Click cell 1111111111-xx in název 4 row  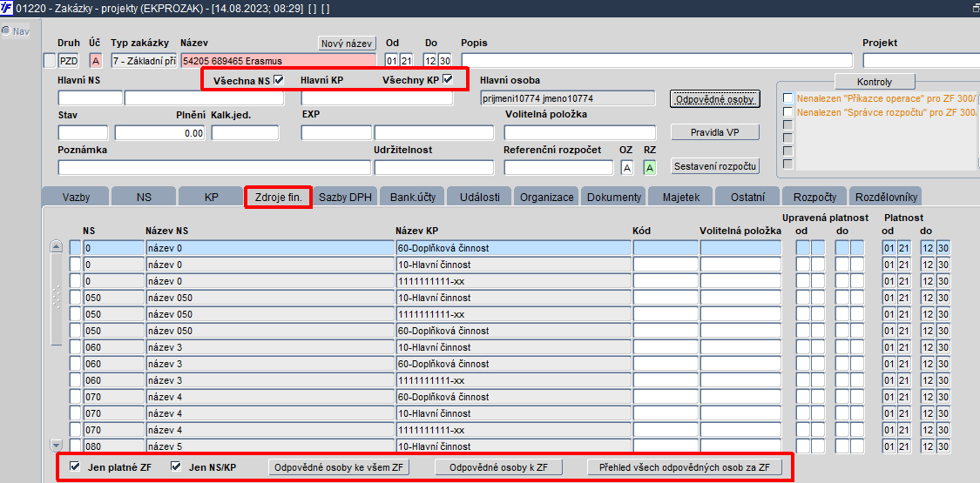514,429
